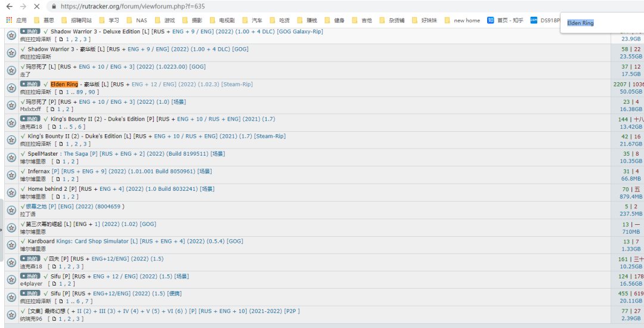Screen dimensions: 644x328
Task: Go back using the browser back arrow
Action: click(9, 7)
